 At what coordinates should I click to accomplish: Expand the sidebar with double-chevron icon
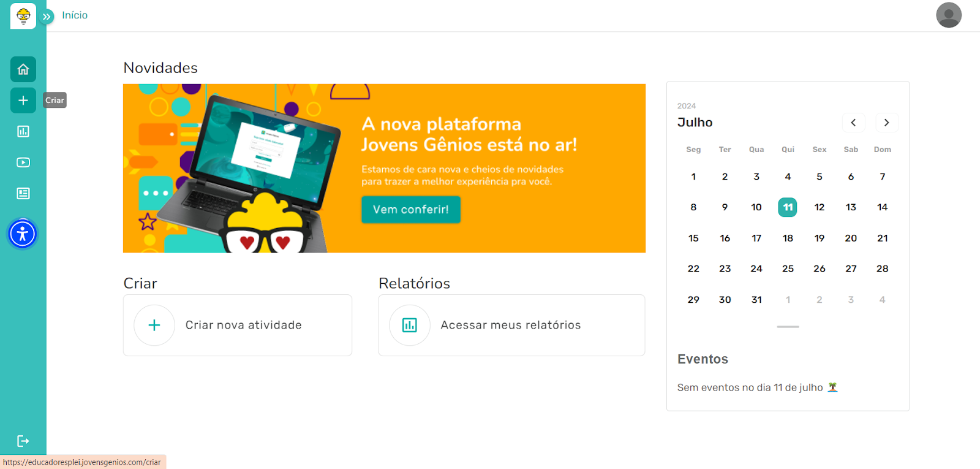pyautogui.click(x=47, y=17)
